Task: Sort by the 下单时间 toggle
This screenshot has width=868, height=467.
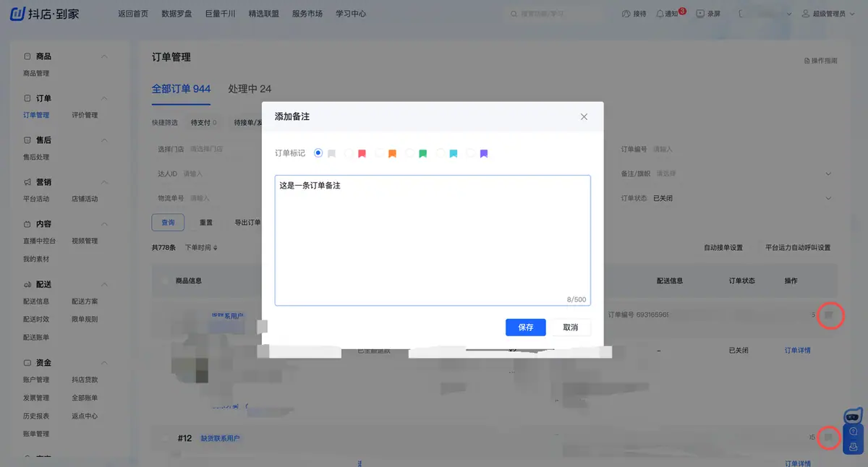Action: coord(201,247)
